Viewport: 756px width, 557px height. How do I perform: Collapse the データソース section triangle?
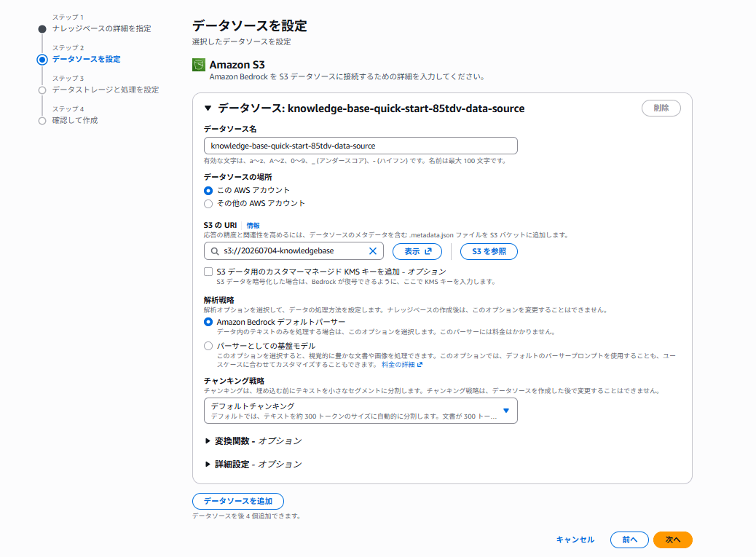(x=208, y=108)
